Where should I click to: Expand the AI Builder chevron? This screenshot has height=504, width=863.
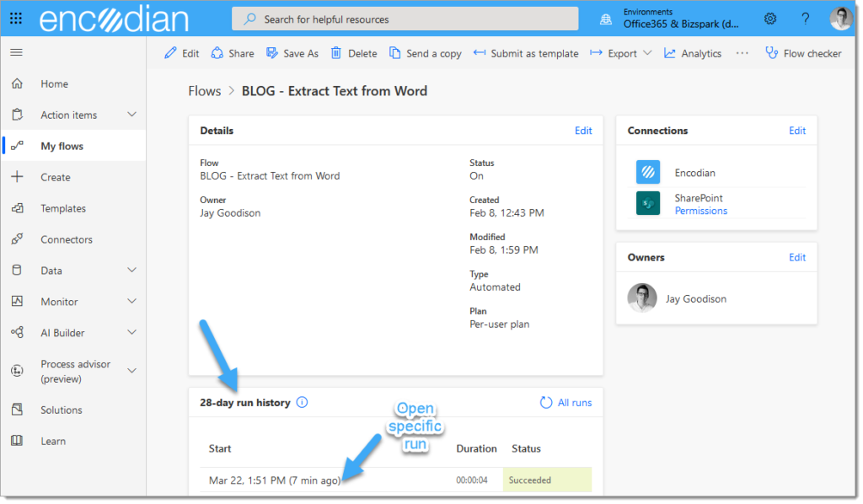click(131, 332)
